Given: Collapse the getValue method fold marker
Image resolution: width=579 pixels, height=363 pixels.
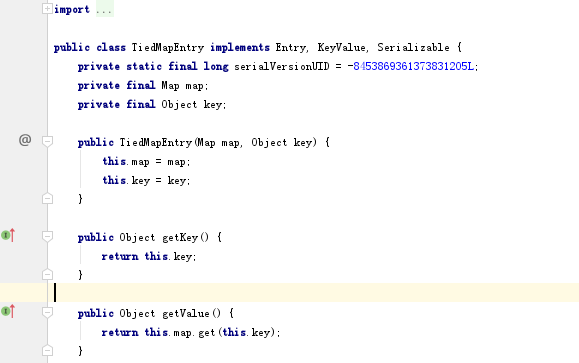Looking at the screenshot, I should coord(47,312).
